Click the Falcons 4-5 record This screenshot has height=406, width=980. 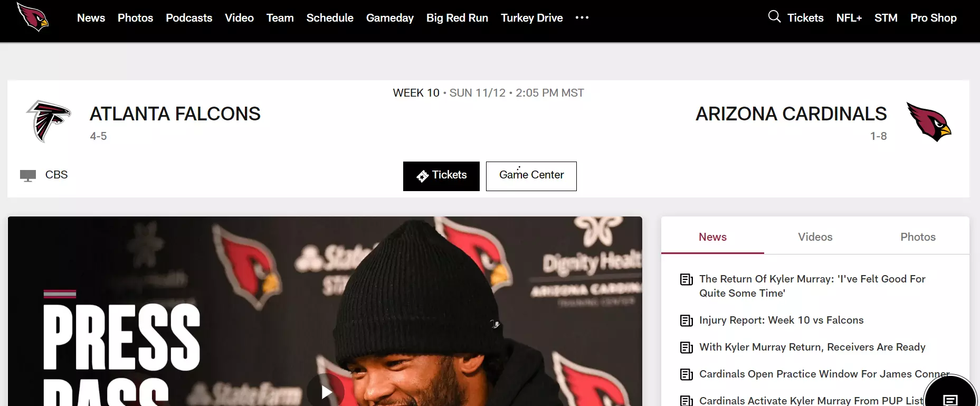[98, 136]
